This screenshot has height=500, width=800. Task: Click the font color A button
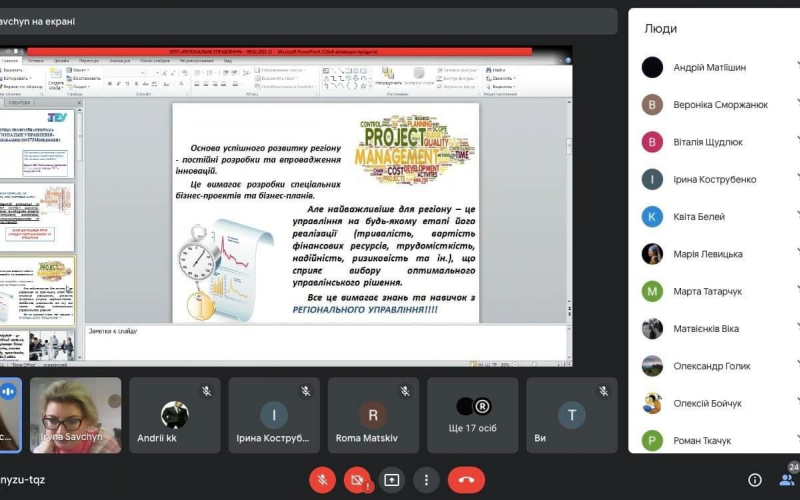(182, 84)
